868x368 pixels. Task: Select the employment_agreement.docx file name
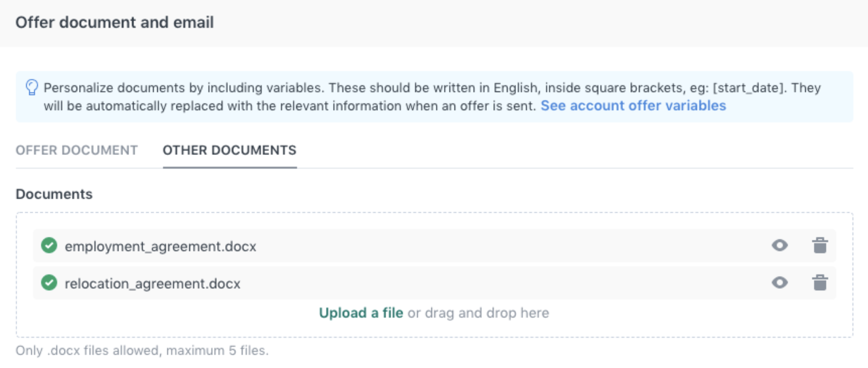coord(160,246)
